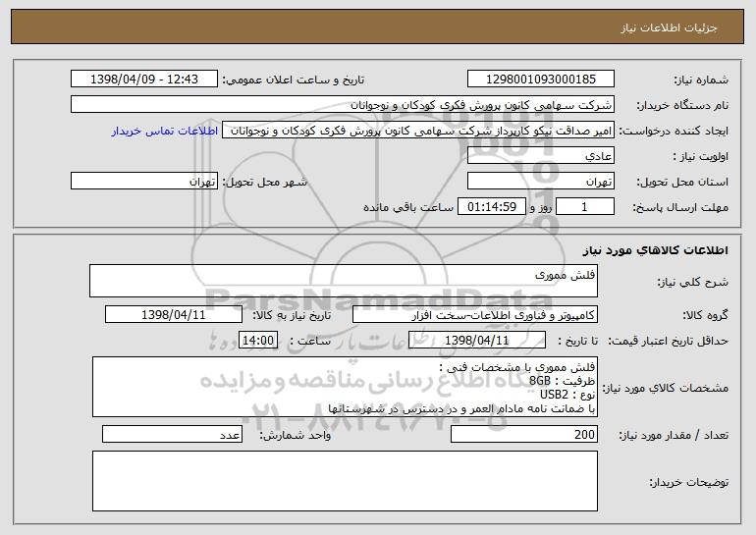Click the remaining days field showing 1
The image size is (756, 535).
[x=585, y=207]
